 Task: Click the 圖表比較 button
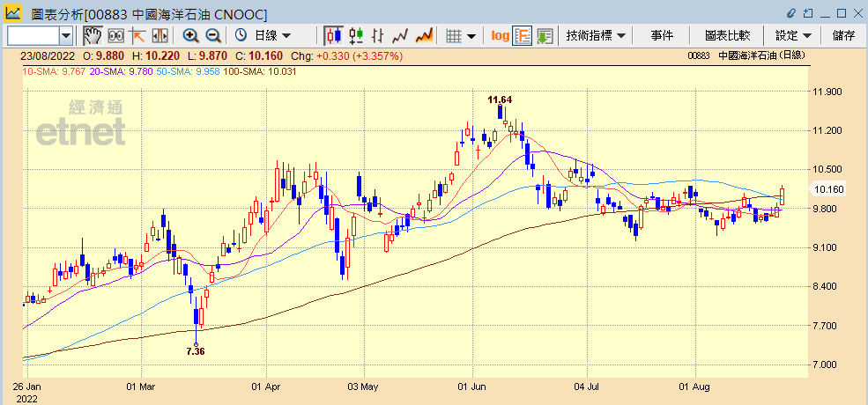[x=727, y=36]
